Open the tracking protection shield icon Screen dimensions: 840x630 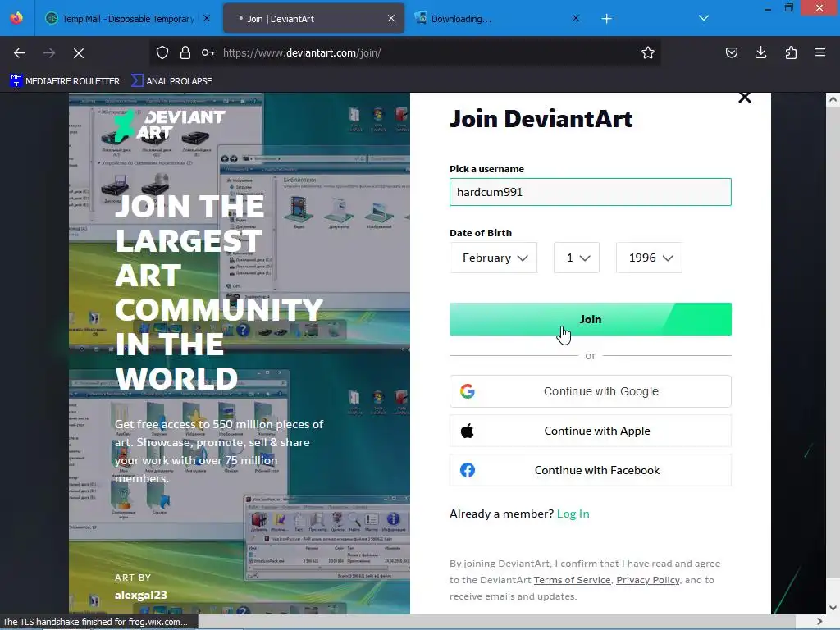(x=162, y=52)
